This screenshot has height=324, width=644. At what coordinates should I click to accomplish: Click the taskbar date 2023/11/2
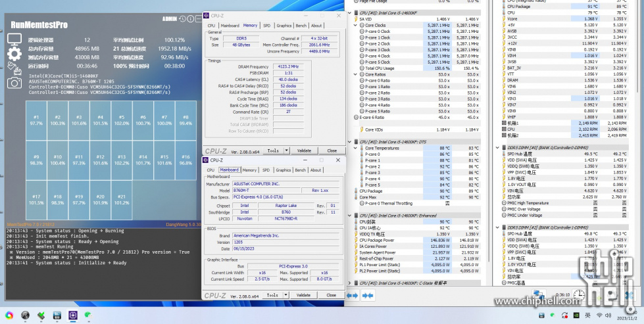click(627, 317)
